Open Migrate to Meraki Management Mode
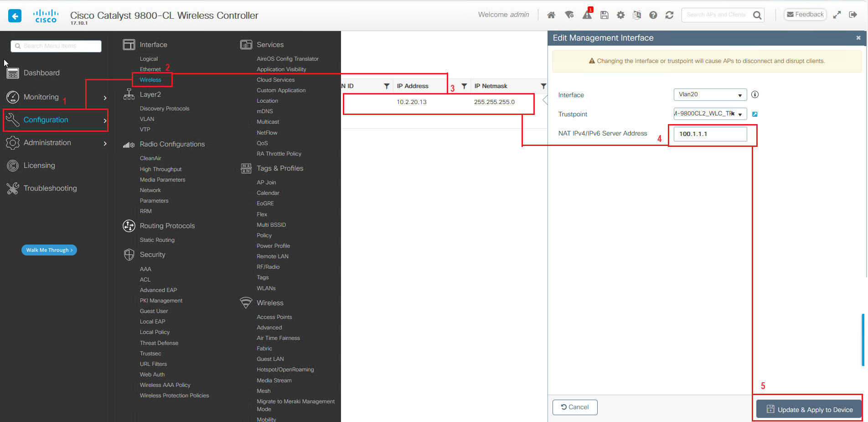This screenshot has width=868, height=422. (x=295, y=405)
